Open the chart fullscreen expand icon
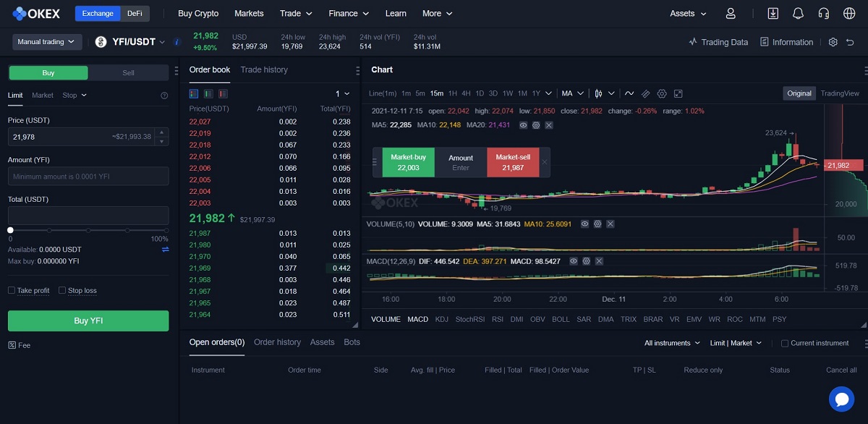 point(678,93)
